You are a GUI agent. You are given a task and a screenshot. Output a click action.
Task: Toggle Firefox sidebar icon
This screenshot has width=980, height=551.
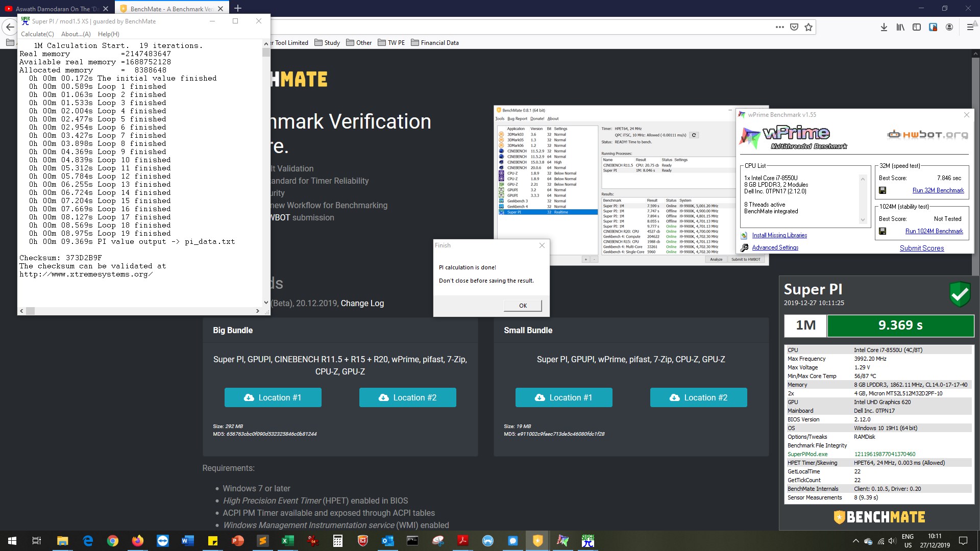click(x=917, y=27)
